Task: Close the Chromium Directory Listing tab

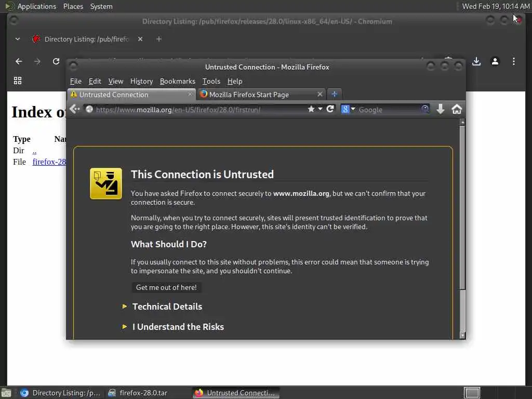Action: point(140,39)
